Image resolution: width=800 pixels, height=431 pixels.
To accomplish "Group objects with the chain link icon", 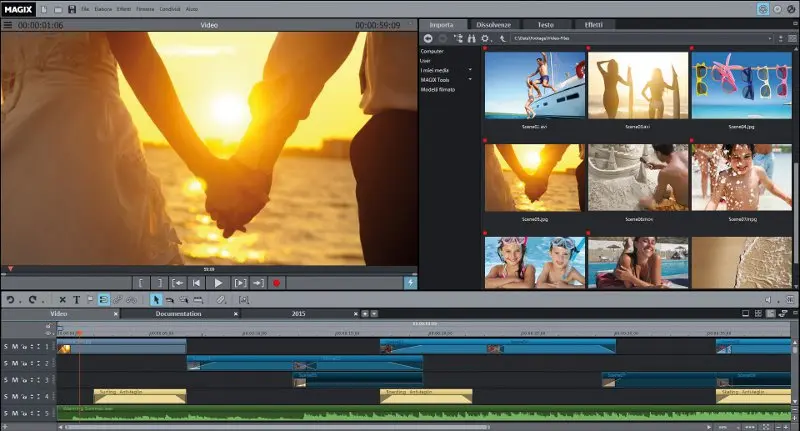I will (x=117, y=300).
